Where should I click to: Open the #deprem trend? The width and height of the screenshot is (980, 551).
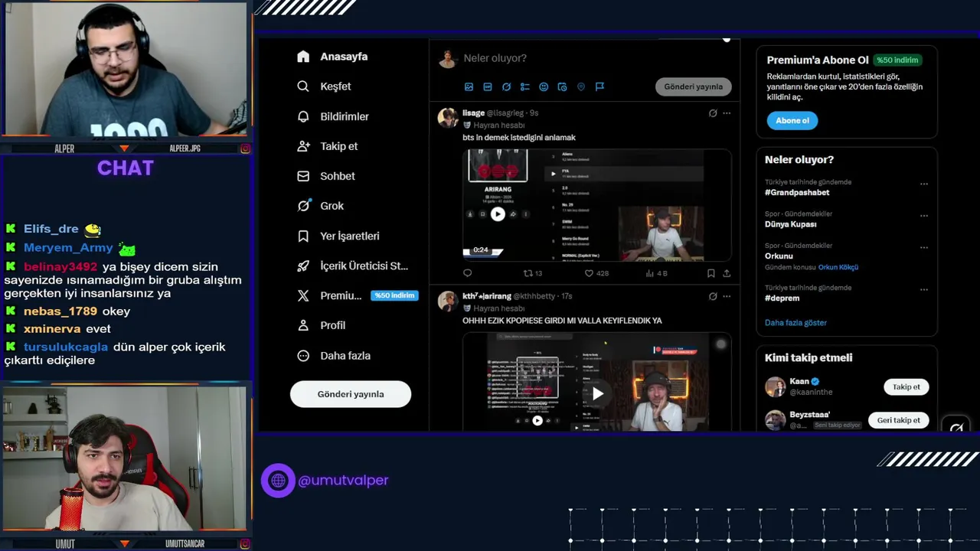click(782, 298)
